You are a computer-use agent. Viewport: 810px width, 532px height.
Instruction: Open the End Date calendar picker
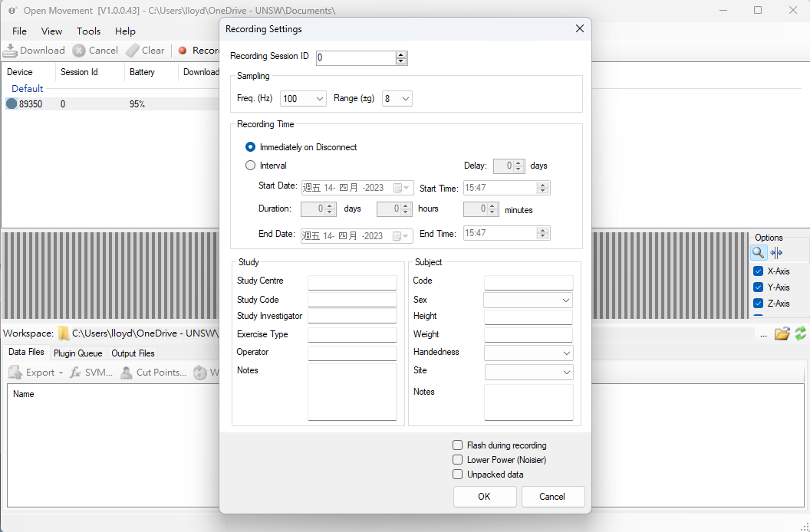[401, 236]
